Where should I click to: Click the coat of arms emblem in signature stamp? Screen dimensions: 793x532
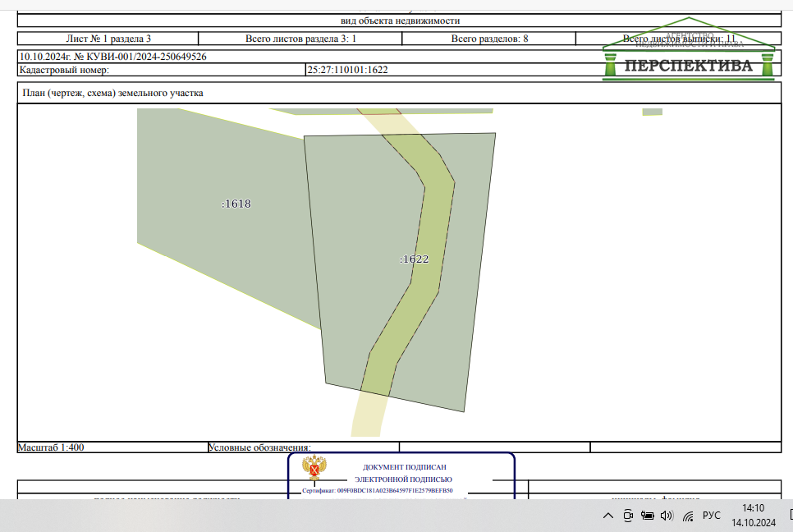[x=314, y=468]
